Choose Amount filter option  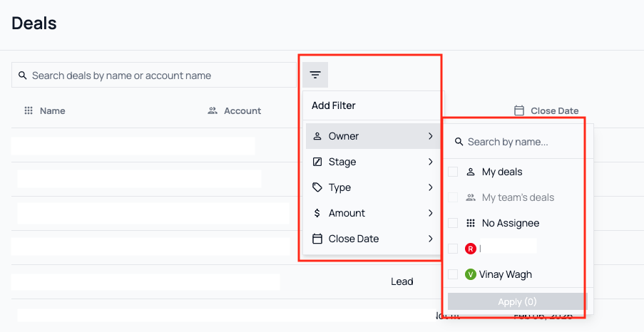(373, 213)
